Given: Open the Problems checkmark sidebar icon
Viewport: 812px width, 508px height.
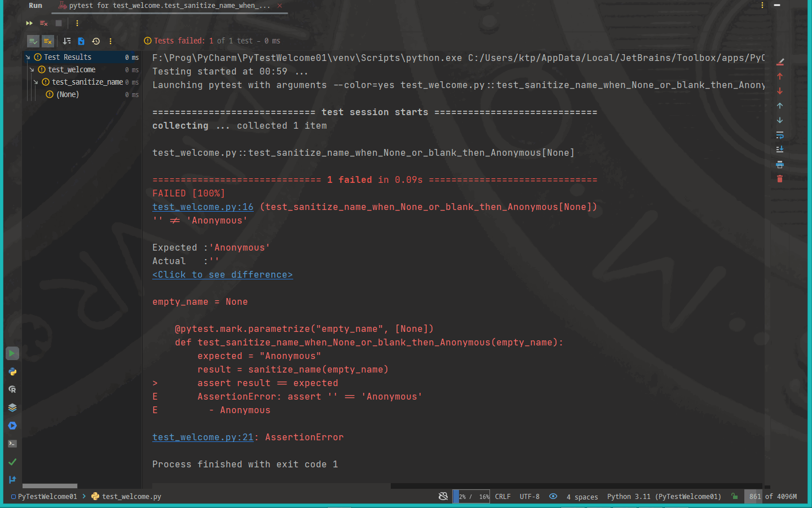Looking at the screenshot, I should pyautogui.click(x=12, y=462).
